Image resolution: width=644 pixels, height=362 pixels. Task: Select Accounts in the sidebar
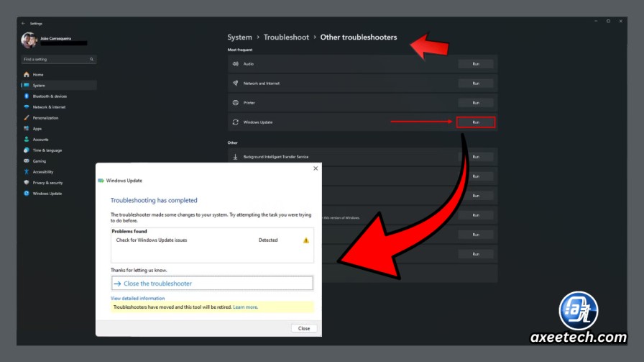(x=40, y=140)
